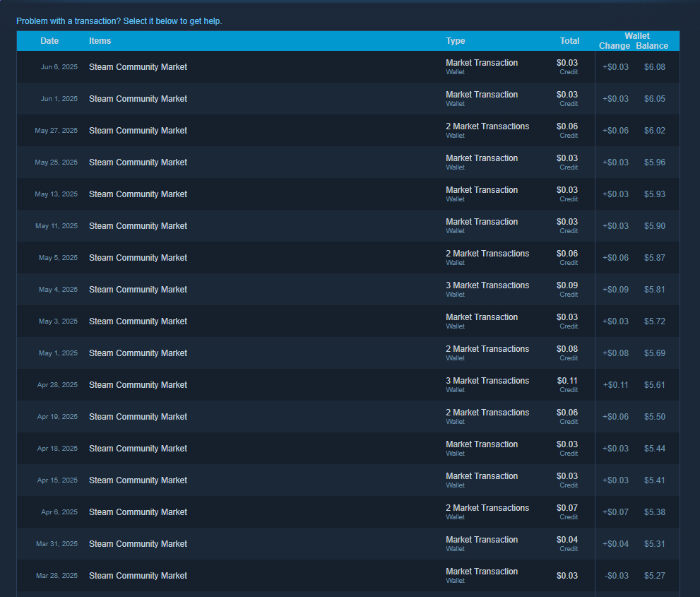
Task: Click the $5.87 wallet balance
Action: [655, 258]
